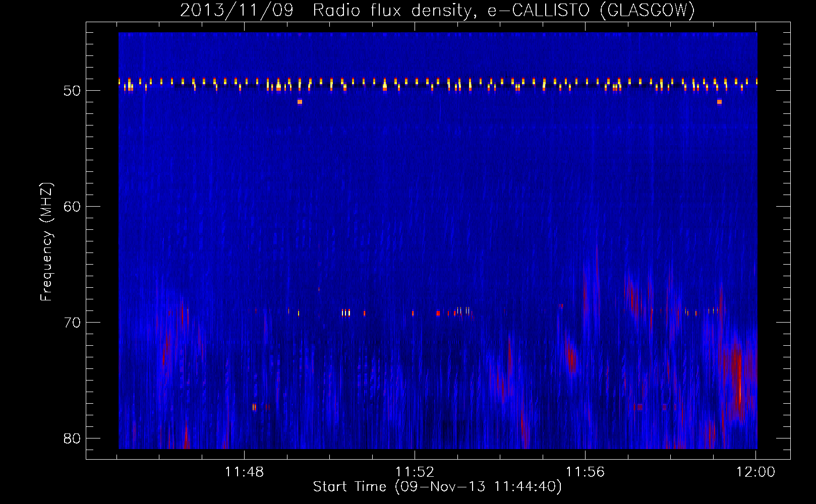The width and height of the screenshot is (816, 504).
Task: Click the 11:52 time tick label
Action: pos(415,472)
